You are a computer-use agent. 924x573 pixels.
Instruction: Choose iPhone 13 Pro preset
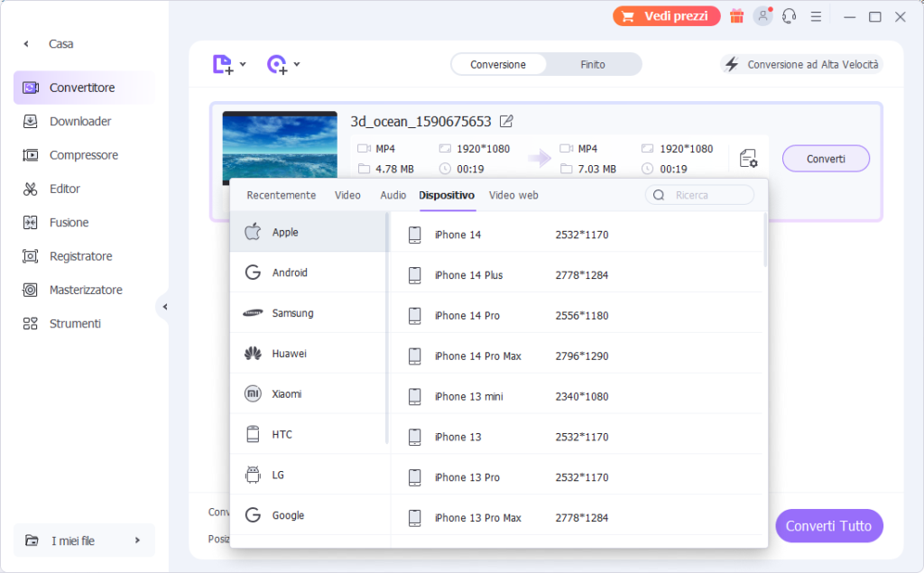tap(577, 477)
